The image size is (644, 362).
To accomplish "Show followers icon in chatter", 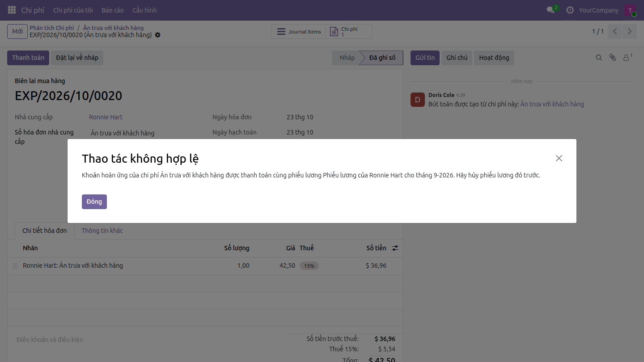I will pyautogui.click(x=627, y=58).
